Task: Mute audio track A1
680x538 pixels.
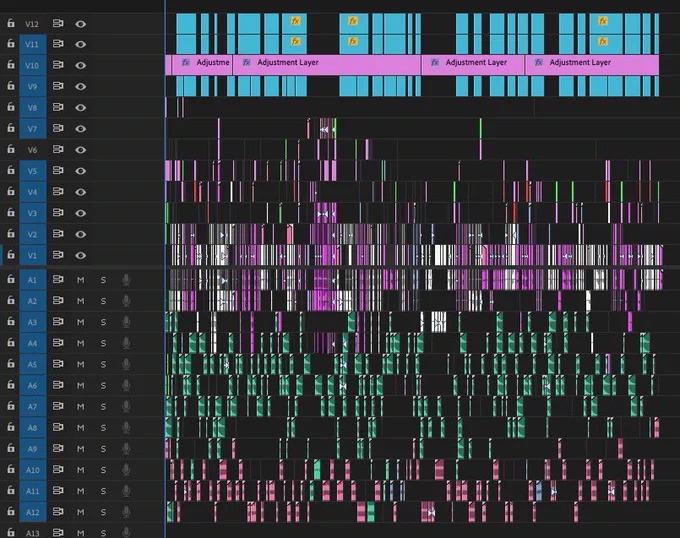Action: click(81, 280)
